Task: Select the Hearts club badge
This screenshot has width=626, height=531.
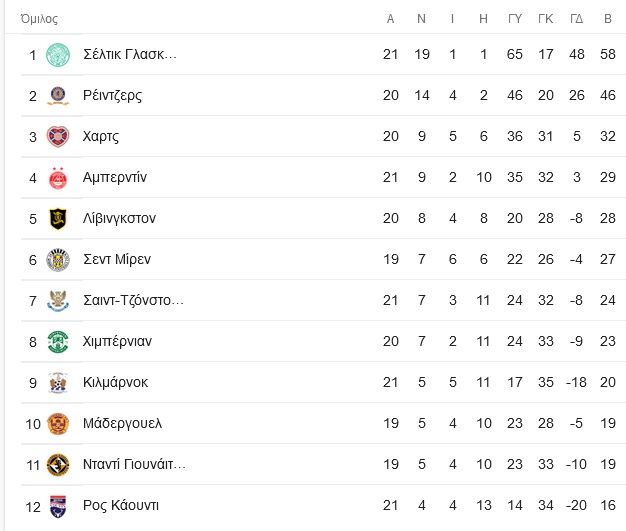Action: tap(58, 137)
